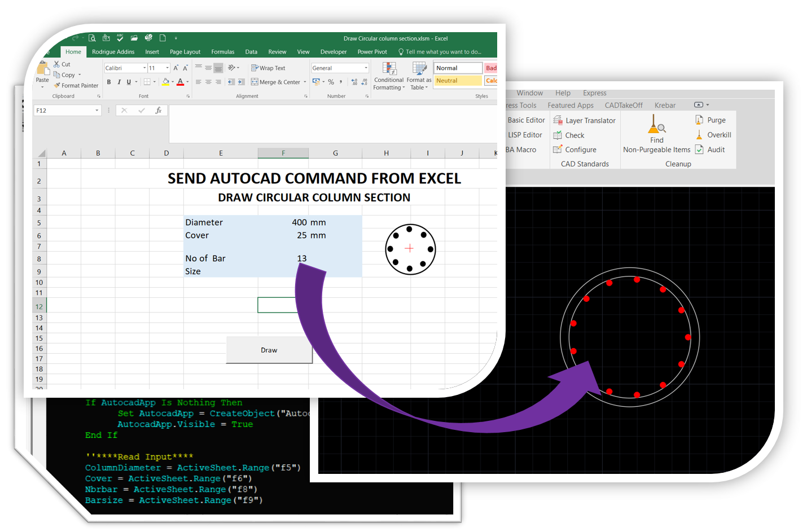Screen dimensions: 807x532
Task: Toggle Underline formatting
Action: pos(129,82)
